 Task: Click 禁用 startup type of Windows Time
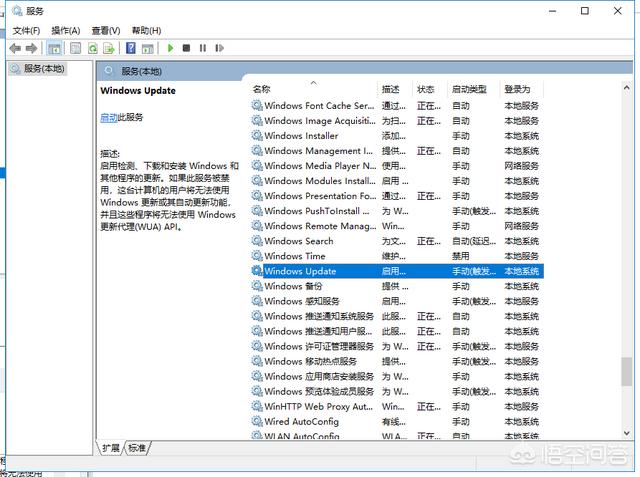coord(461,256)
